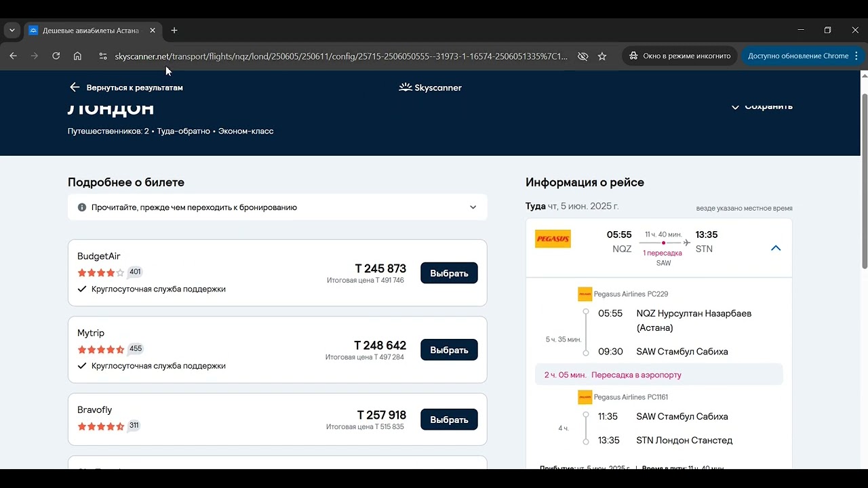Click the BudgetAir provider name
Viewport: 868px width, 488px height.
point(99,256)
